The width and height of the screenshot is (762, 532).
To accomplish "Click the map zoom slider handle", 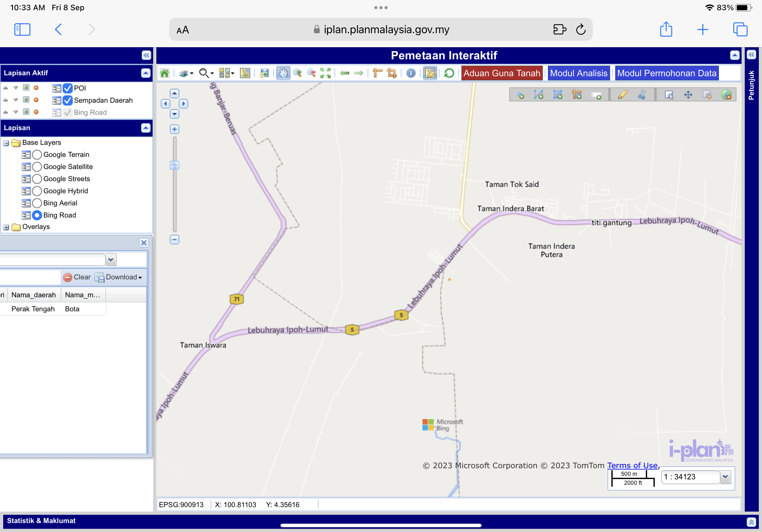I will [x=175, y=165].
